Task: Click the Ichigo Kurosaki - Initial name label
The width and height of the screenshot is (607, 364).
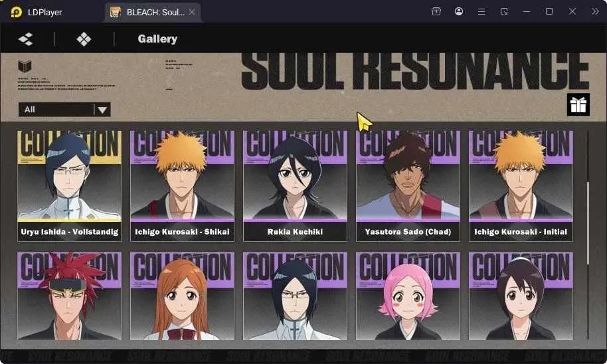Action: [x=521, y=232]
